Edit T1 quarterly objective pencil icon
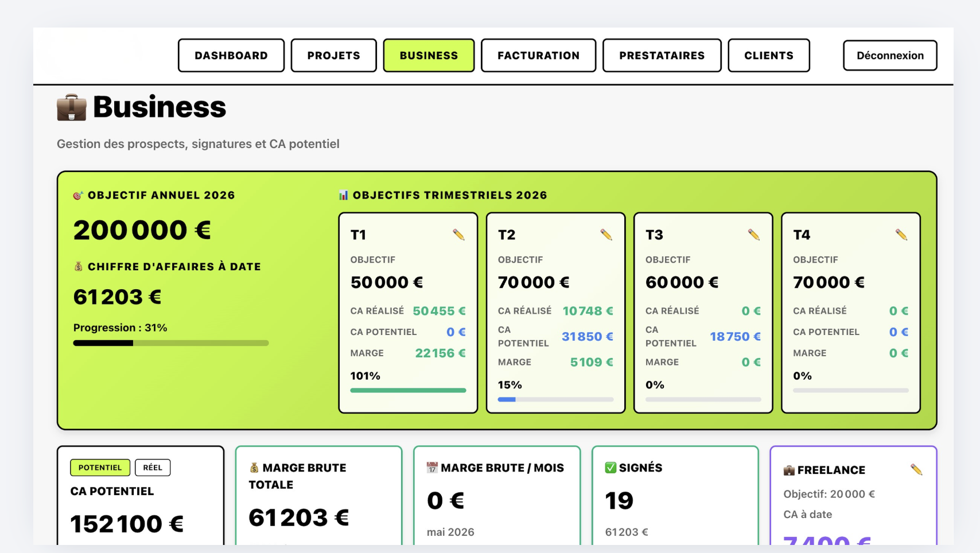The height and width of the screenshot is (553, 980). point(458,235)
